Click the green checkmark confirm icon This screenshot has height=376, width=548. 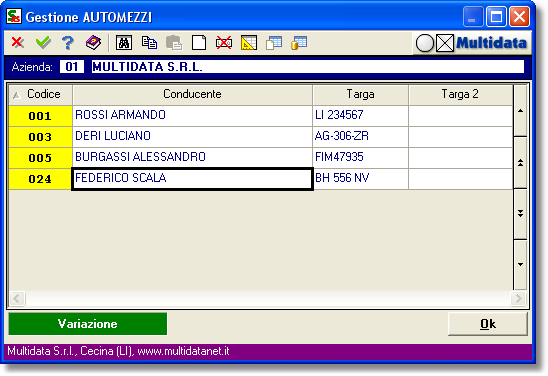pos(43,43)
